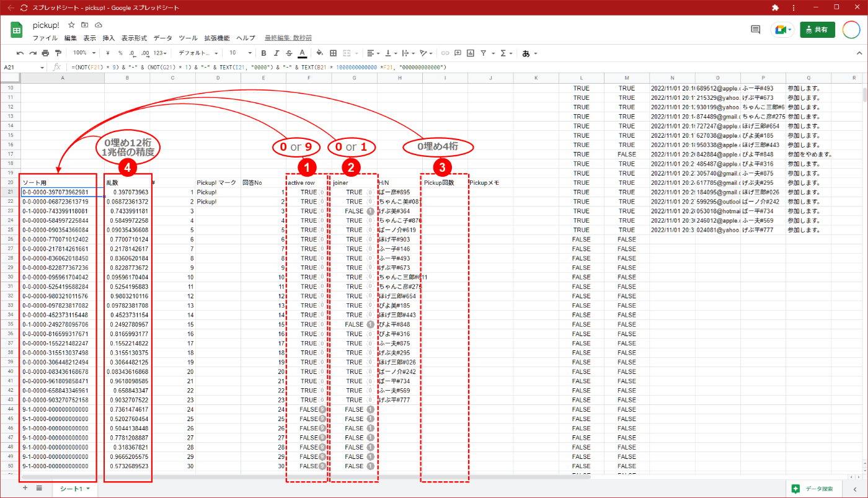Image resolution: width=868 pixels, height=498 pixels.
Task: Open the データ探索 explore panel
Action: coord(813,489)
